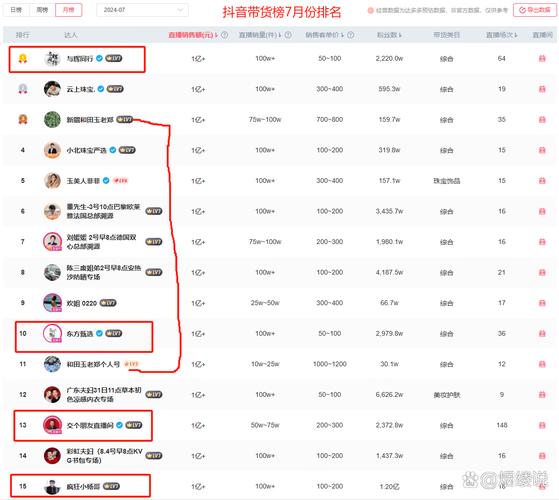Sort by 粉丝数 column arrow
Image resolution: width=559 pixels, height=500 pixels.
click(x=400, y=35)
